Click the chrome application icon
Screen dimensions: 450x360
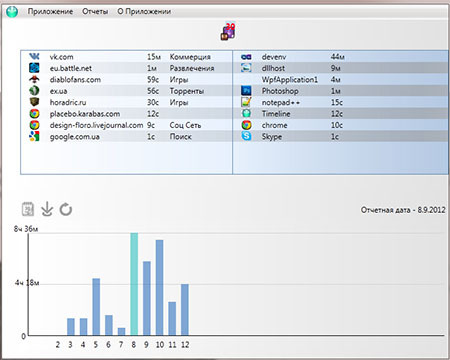tap(246, 125)
